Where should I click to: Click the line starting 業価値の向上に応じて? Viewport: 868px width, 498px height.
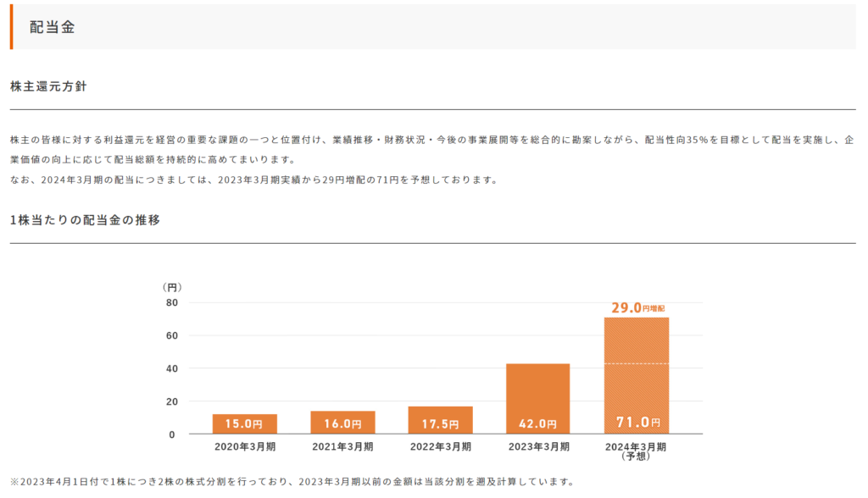(154, 160)
